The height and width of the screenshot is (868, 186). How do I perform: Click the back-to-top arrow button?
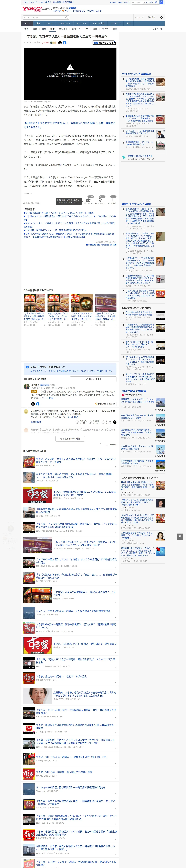(180, 536)
